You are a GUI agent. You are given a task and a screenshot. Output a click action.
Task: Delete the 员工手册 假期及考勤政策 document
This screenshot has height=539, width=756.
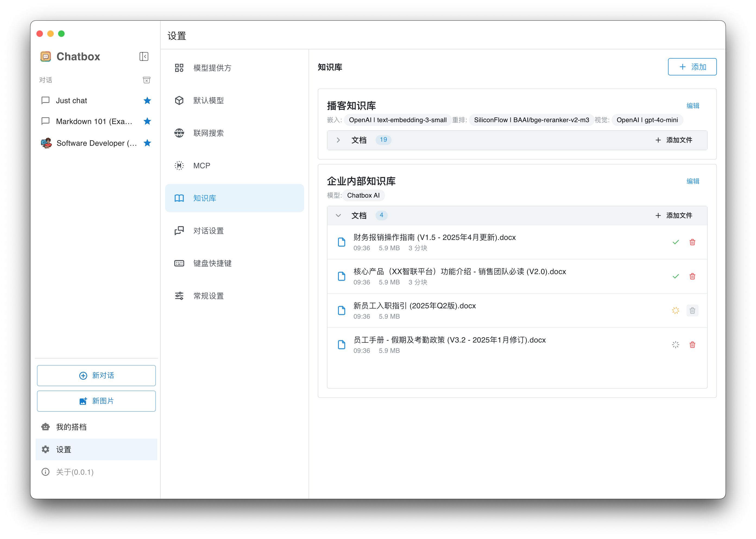(692, 344)
